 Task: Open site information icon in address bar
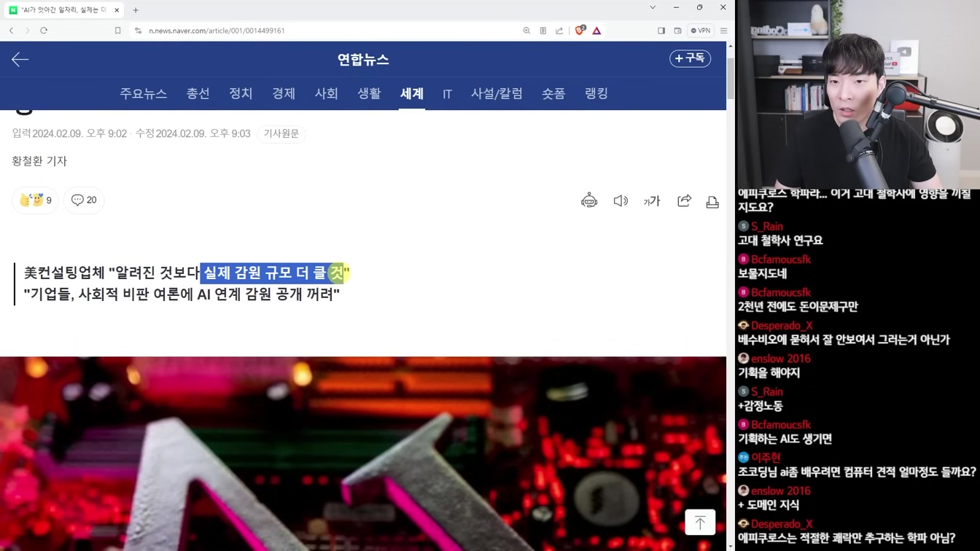tap(138, 31)
